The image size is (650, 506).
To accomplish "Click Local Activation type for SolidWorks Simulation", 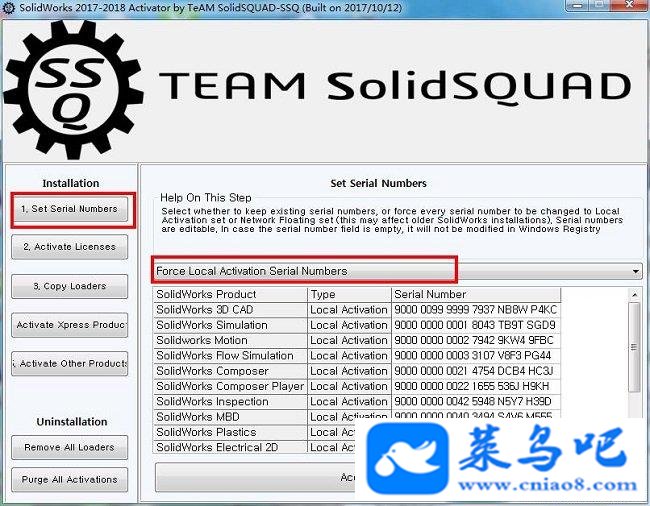I will point(349,325).
